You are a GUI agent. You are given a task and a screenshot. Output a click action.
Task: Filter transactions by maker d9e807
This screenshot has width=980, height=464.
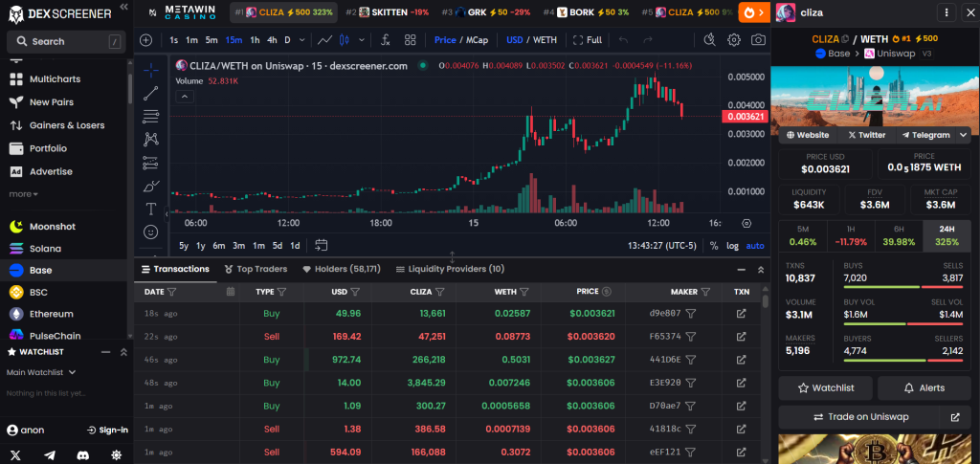click(691, 314)
